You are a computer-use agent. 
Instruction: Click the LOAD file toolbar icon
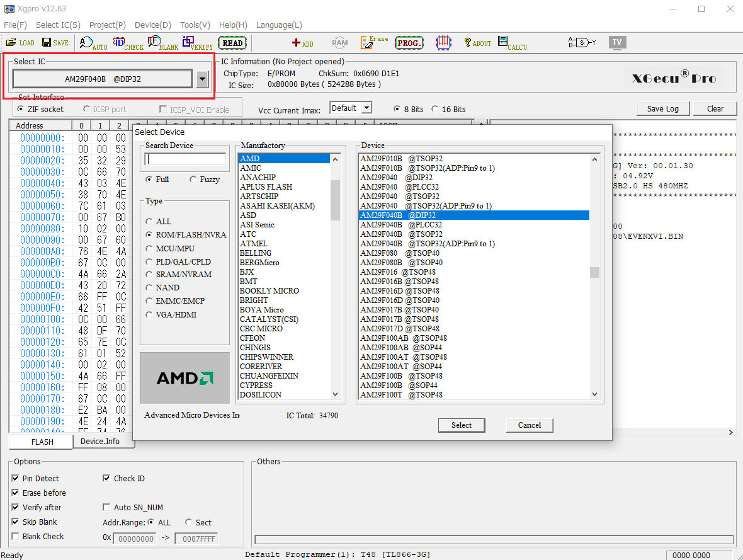tap(20, 43)
